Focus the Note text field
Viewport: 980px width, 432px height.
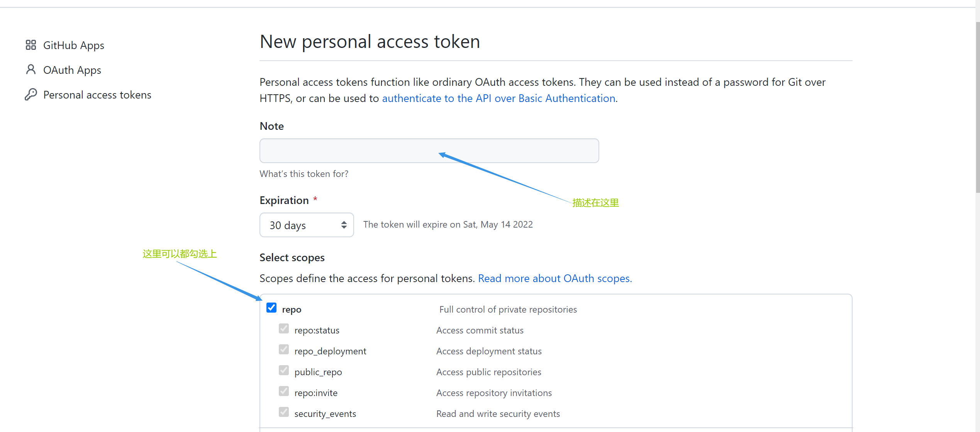pyautogui.click(x=429, y=151)
